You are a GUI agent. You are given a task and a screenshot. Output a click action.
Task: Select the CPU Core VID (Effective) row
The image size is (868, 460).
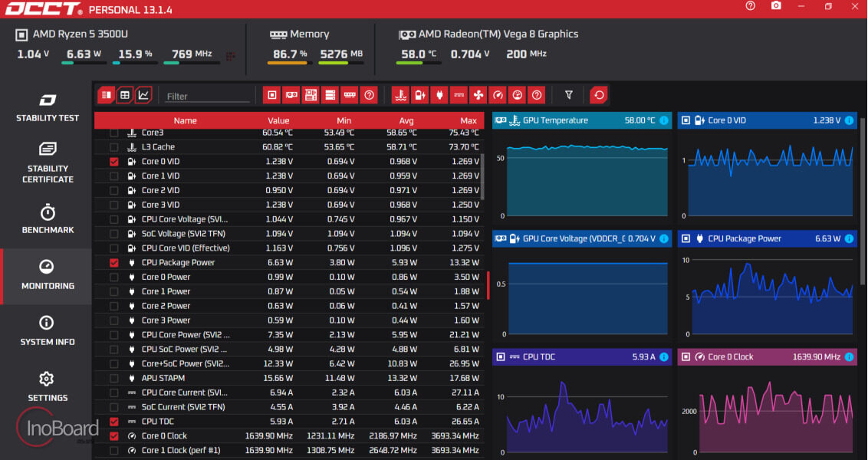pyautogui.click(x=289, y=248)
